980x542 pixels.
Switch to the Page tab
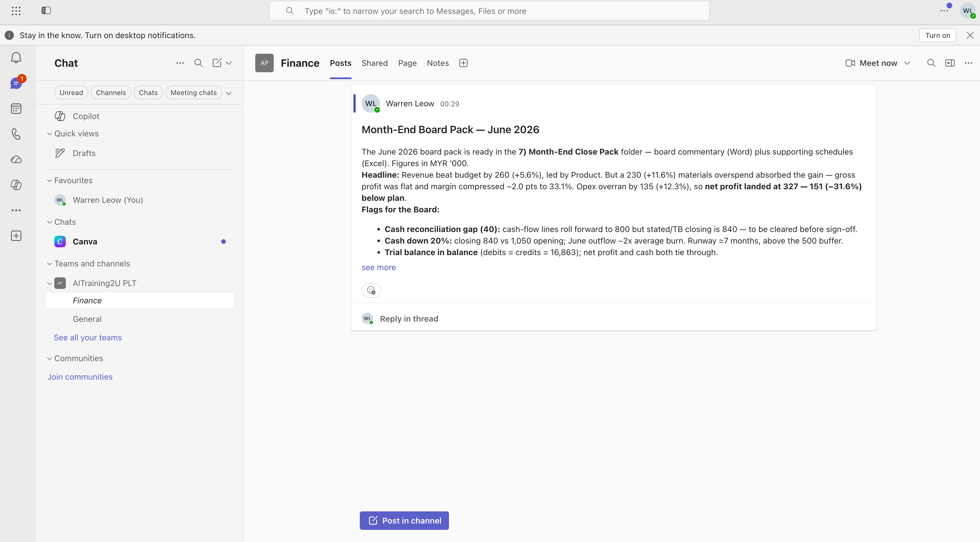click(x=407, y=63)
